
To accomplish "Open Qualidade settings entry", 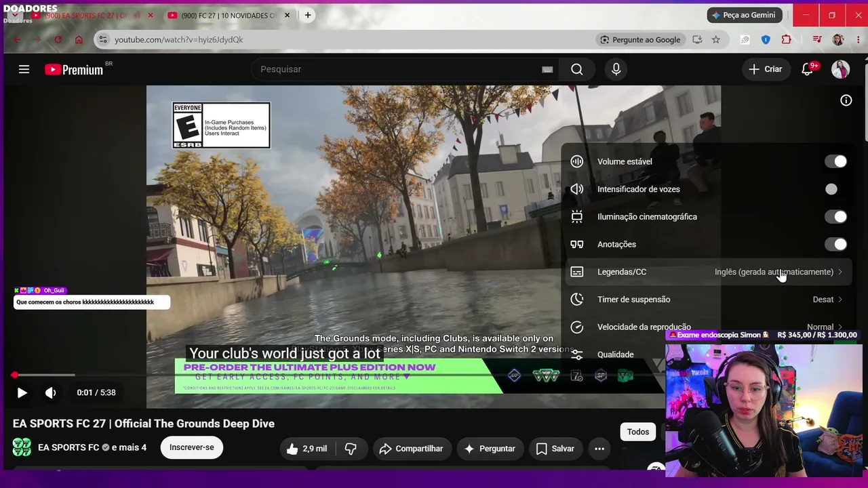I will (x=616, y=354).
